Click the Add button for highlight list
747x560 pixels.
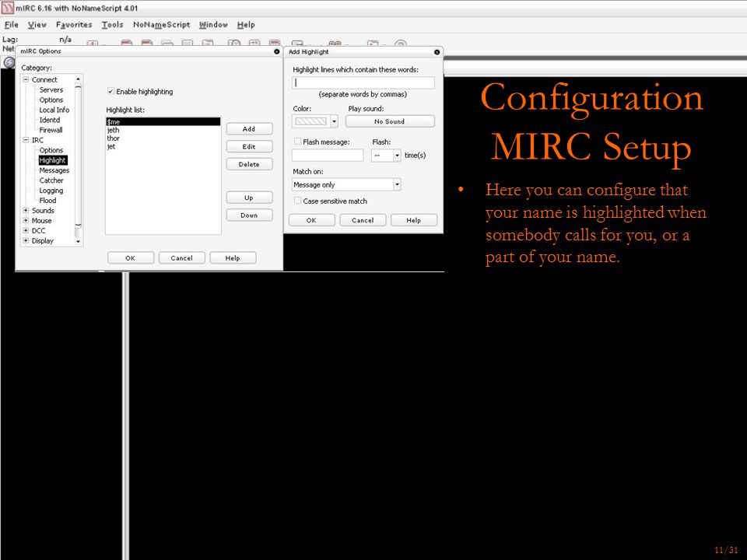[x=249, y=129]
